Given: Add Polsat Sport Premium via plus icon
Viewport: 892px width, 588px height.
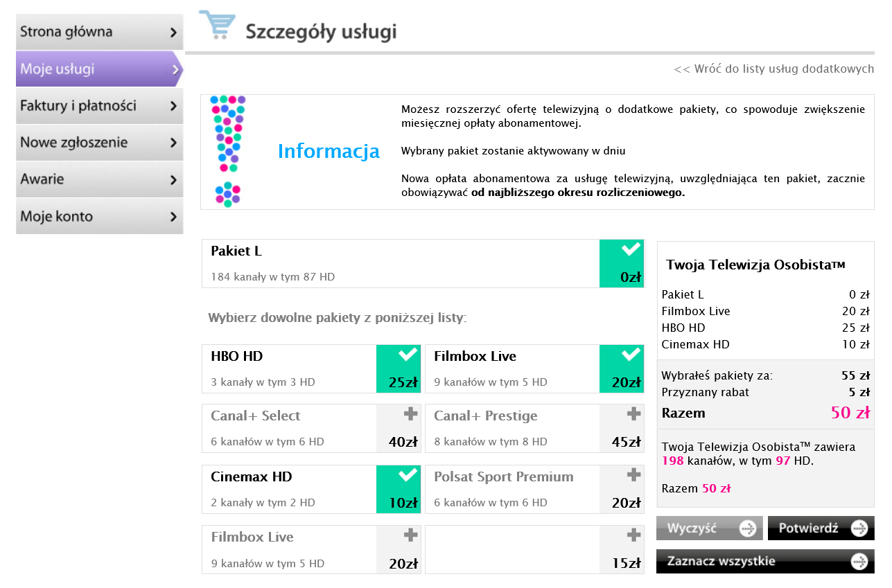Looking at the screenshot, I should point(633,475).
